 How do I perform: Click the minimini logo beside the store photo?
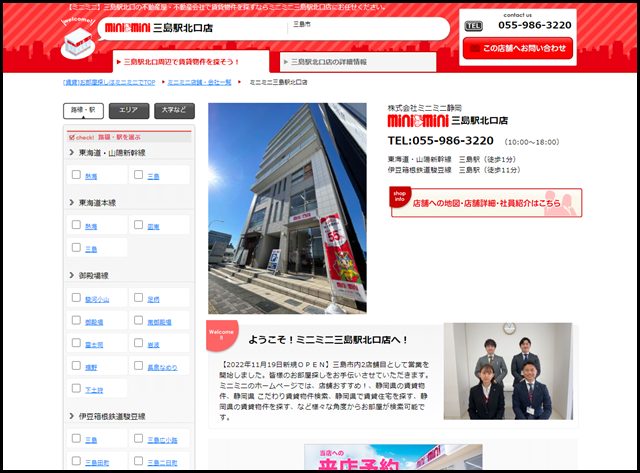[418, 120]
